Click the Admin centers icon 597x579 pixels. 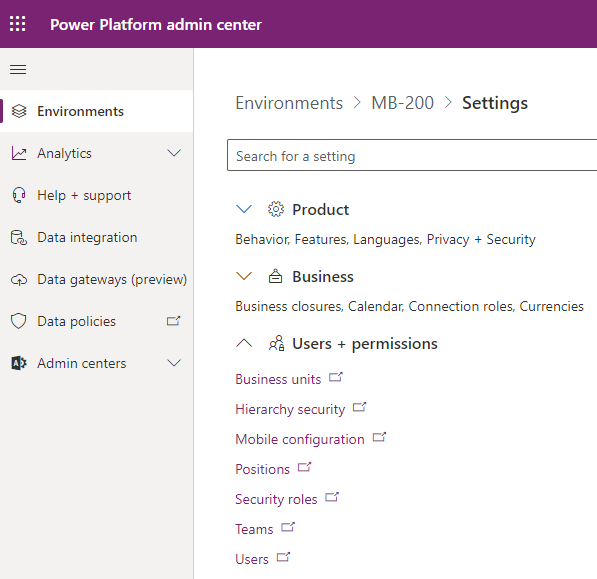tap(19, 363)
